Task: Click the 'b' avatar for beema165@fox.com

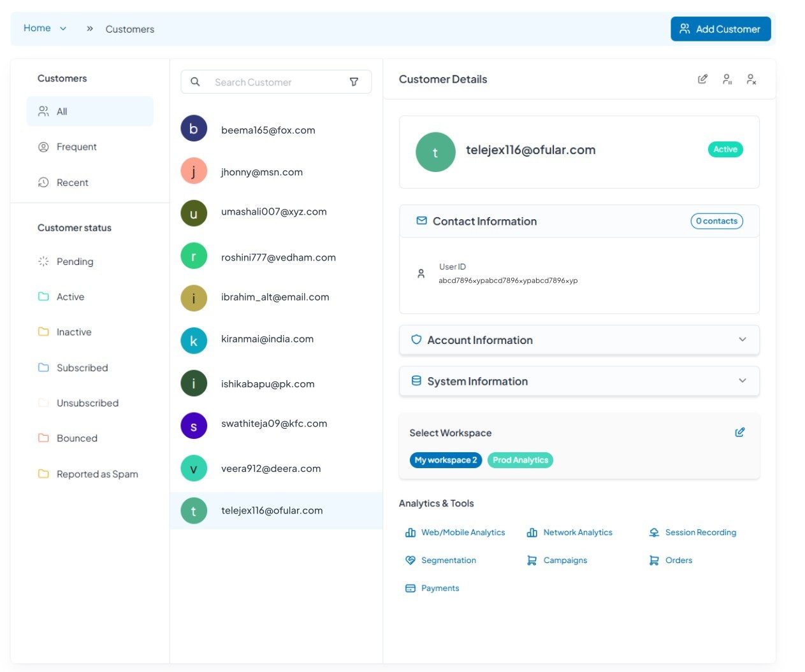Action: tap(194, 129)
